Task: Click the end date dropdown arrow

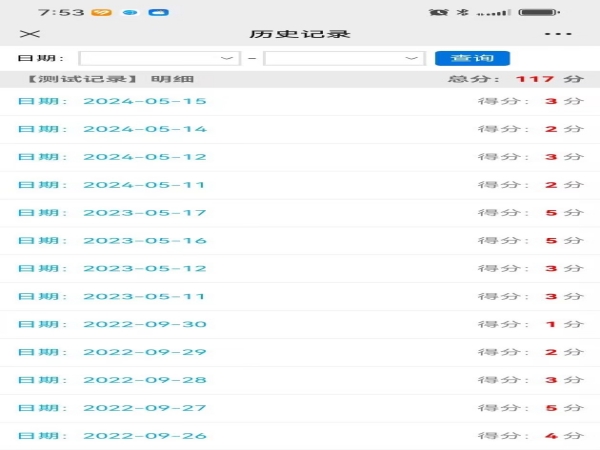Action: pyautogui.click(x=411, y=59)
